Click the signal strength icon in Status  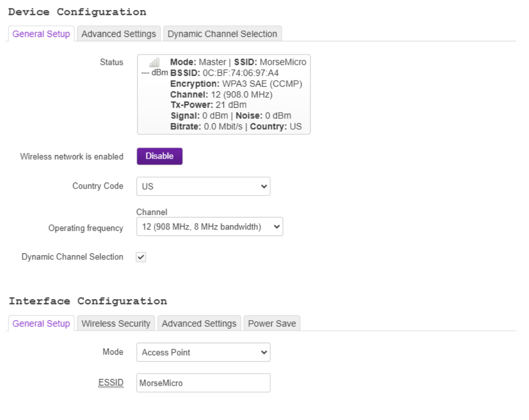tap(155, 63)
